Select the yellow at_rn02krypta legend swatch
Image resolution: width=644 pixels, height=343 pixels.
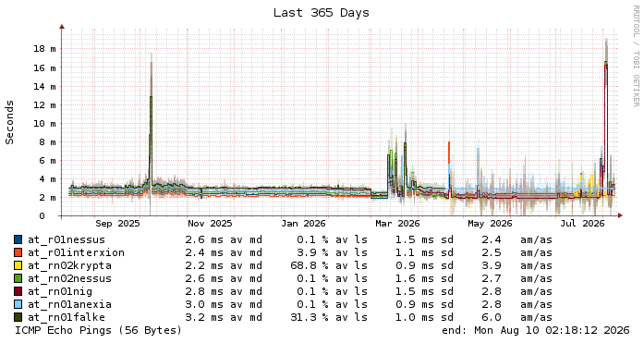pos(18,265)
